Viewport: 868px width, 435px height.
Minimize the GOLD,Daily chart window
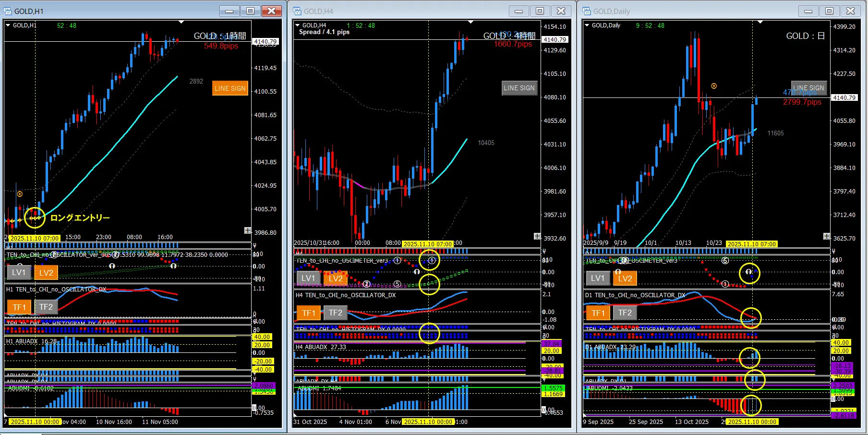click(x=808, y=11)
